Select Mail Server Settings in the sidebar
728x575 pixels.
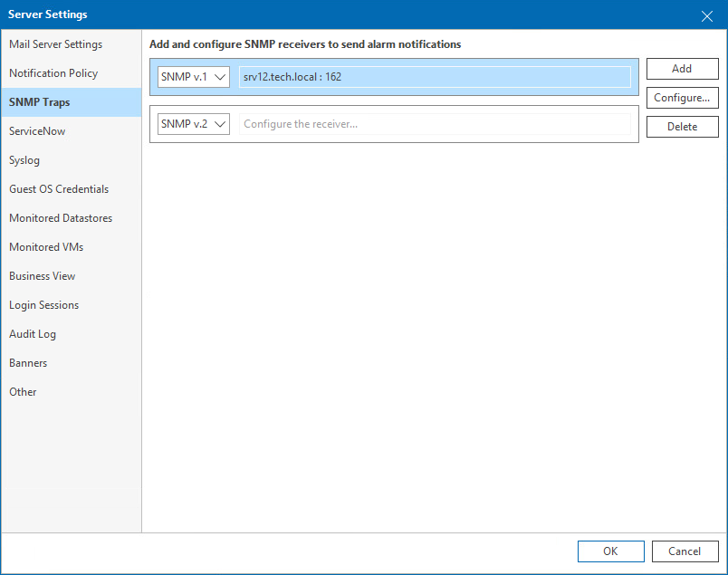click(x=55, y=43)
